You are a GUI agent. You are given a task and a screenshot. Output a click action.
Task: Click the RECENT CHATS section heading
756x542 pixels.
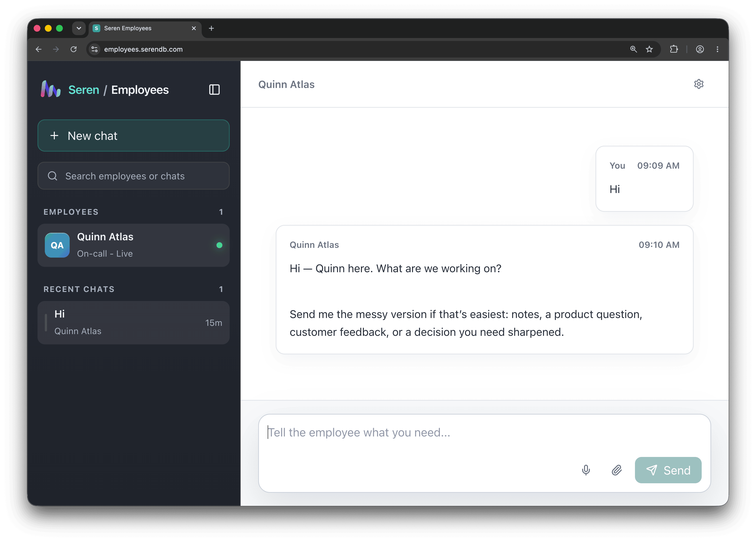click(79, 289)
